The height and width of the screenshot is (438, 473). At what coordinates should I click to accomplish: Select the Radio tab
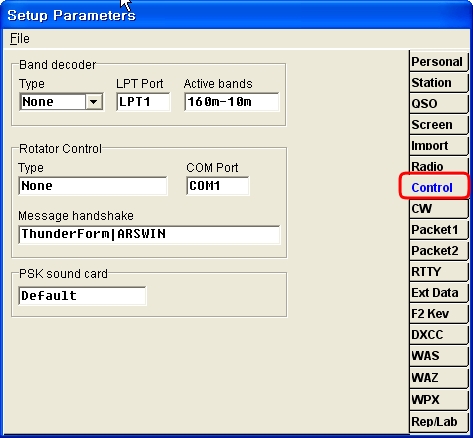click(x=438, y=166)
